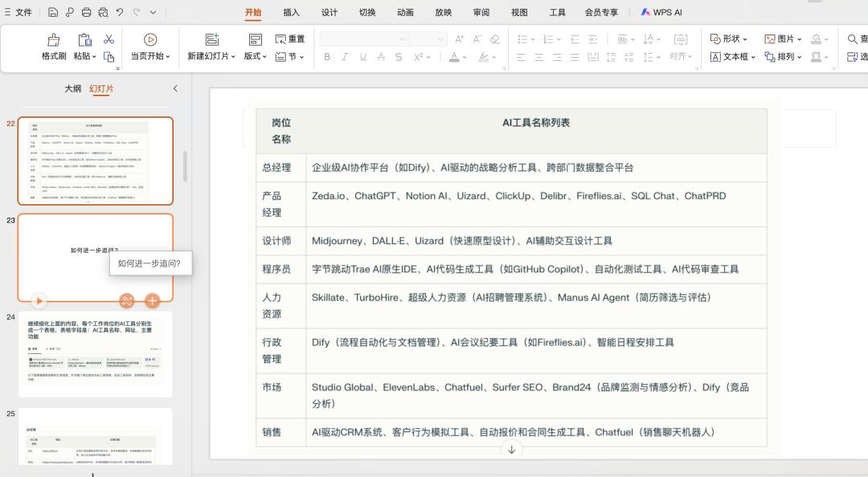Switch to the Insert (插入) tab
This screenshot has width=868, height=477.
pos(291,13)
